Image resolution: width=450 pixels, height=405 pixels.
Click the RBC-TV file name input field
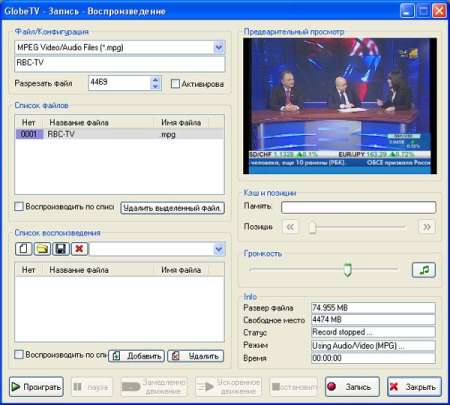(120, 63)
